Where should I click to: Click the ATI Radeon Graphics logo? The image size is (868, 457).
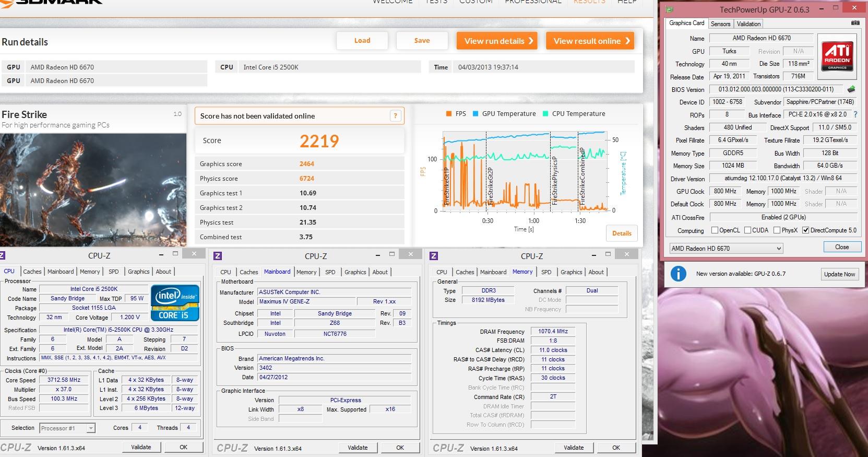(837, 56)
